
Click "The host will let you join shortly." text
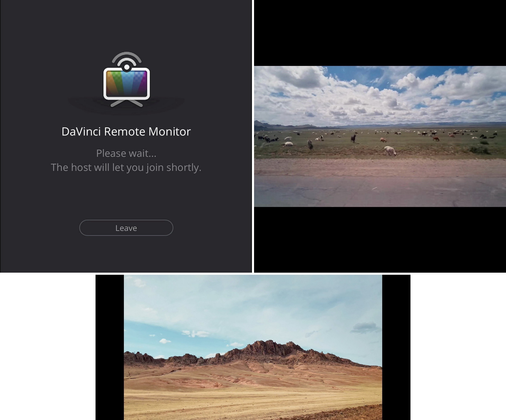[126, 167]
